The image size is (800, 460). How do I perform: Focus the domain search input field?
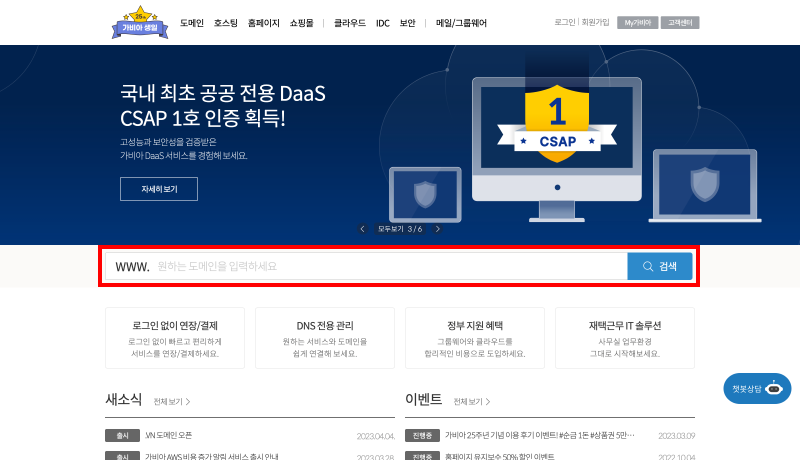[366, 266]
